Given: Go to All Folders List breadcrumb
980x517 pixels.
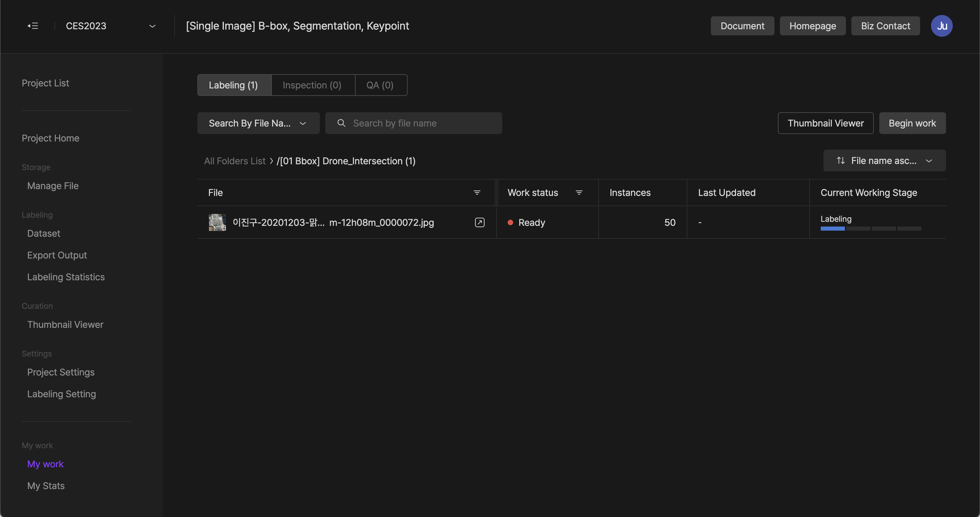Looking at the screenshot, I should (234, 161).
